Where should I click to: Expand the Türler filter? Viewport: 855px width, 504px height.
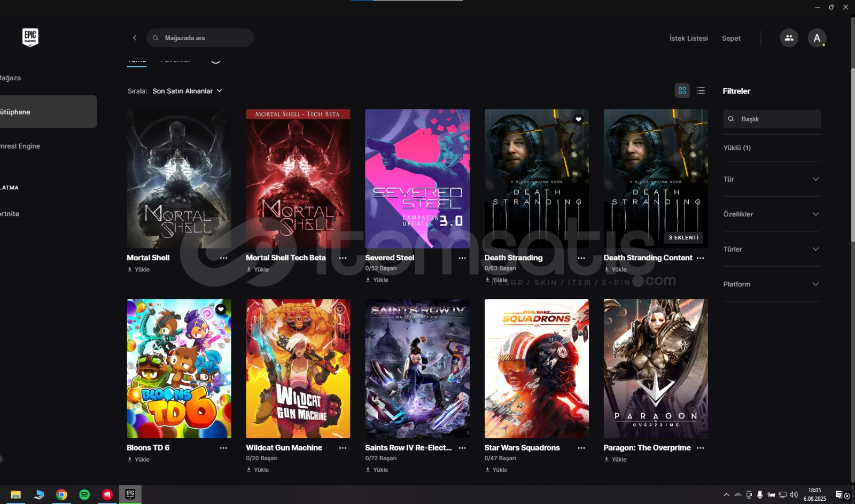click(x=772, y=249)
